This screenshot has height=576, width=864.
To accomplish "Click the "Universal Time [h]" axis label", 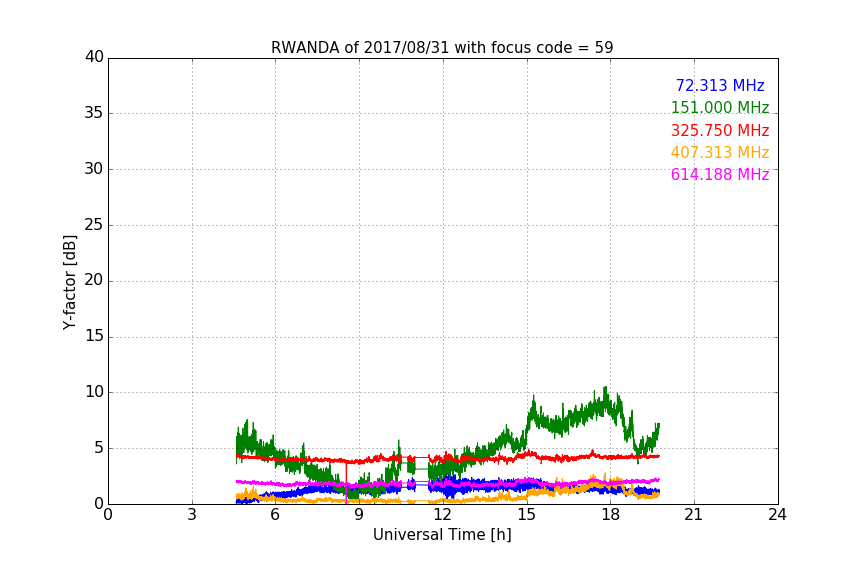I will coord(442,535).
